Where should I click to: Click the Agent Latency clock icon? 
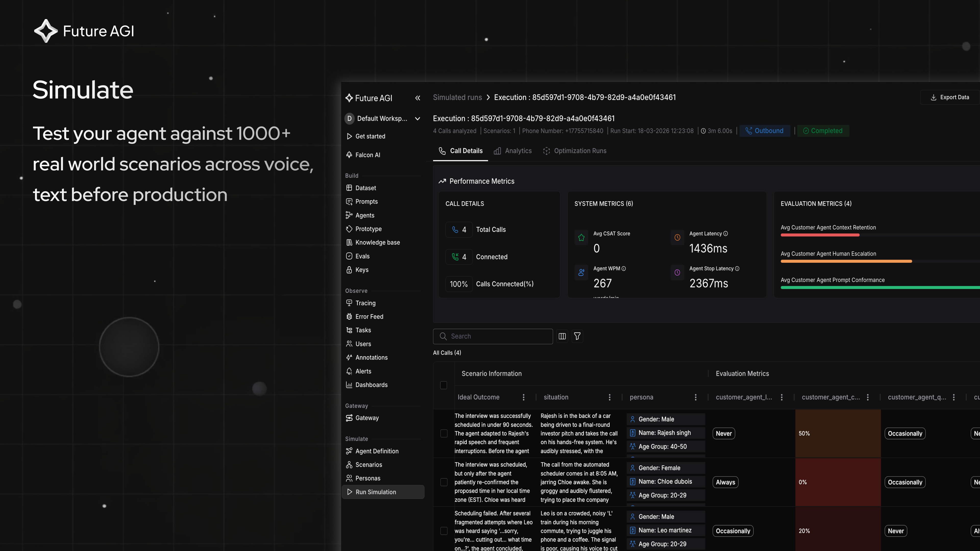click(x=677, y=238)
